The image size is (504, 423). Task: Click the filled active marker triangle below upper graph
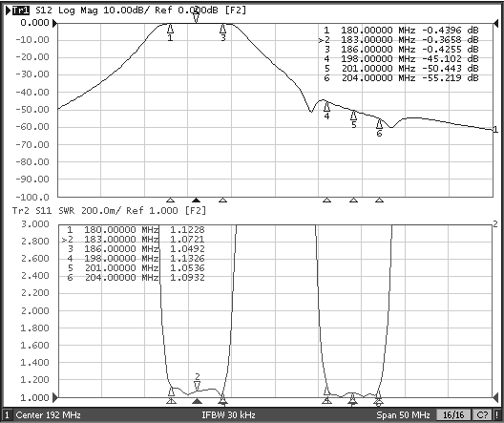coord(196,201)
